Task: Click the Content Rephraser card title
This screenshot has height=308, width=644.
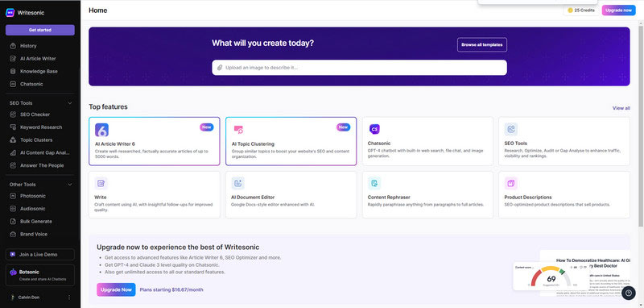Action: [x=389, y=198]
